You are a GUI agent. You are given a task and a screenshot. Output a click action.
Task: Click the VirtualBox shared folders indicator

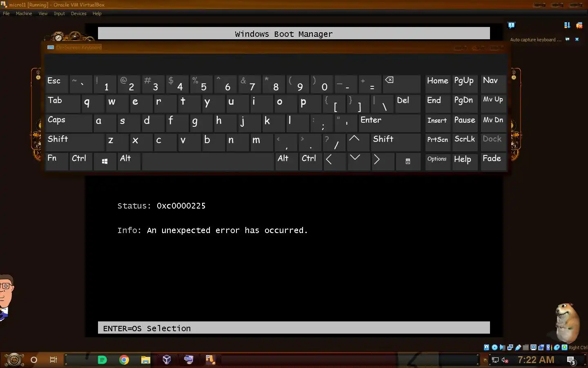click(526, 348)
